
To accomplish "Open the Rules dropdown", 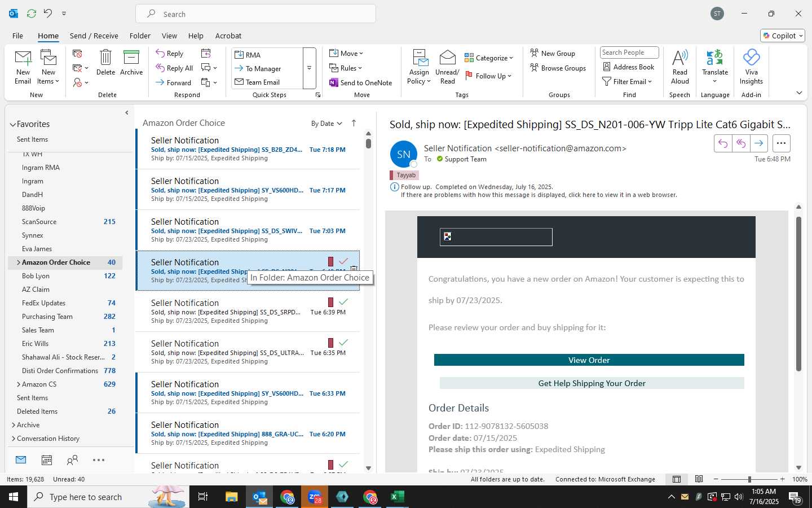I will click(x=346, y=68).
